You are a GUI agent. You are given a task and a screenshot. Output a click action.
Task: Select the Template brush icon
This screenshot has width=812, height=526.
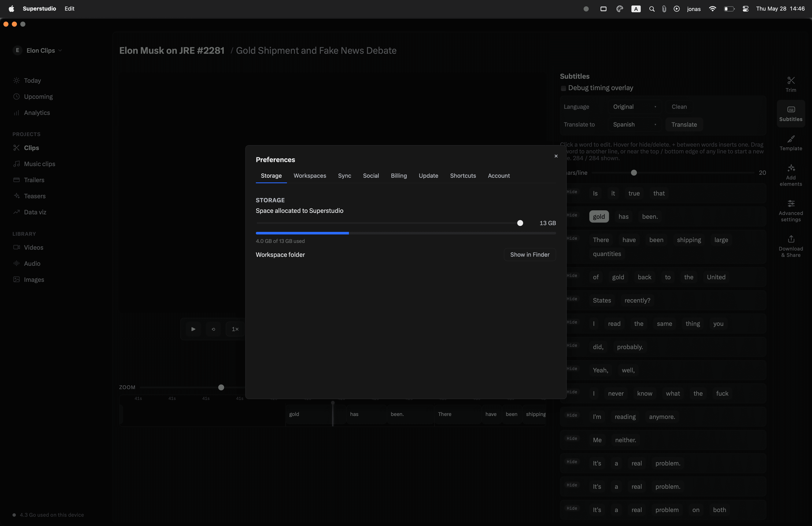790,139
